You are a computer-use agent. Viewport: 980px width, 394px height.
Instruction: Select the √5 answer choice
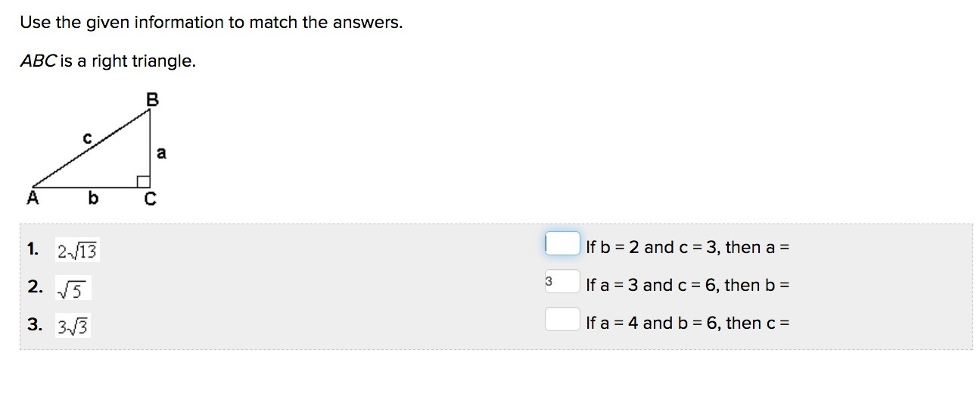[x=74, y=289]
